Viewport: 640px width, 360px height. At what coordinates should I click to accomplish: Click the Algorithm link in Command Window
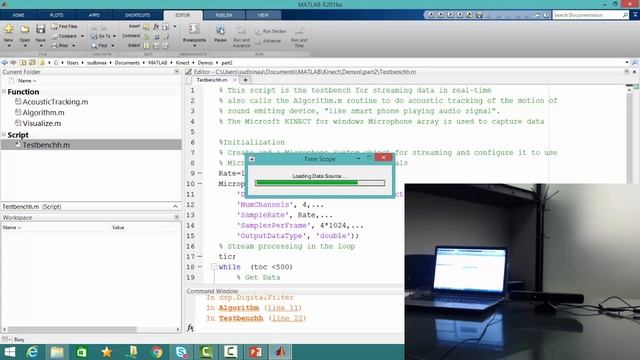click(239, 308)
